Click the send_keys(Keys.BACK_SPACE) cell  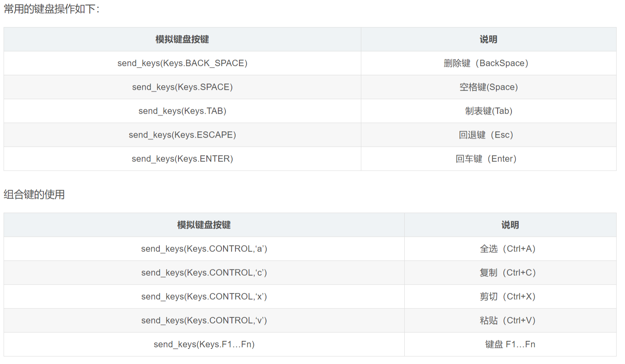(182, 63)
